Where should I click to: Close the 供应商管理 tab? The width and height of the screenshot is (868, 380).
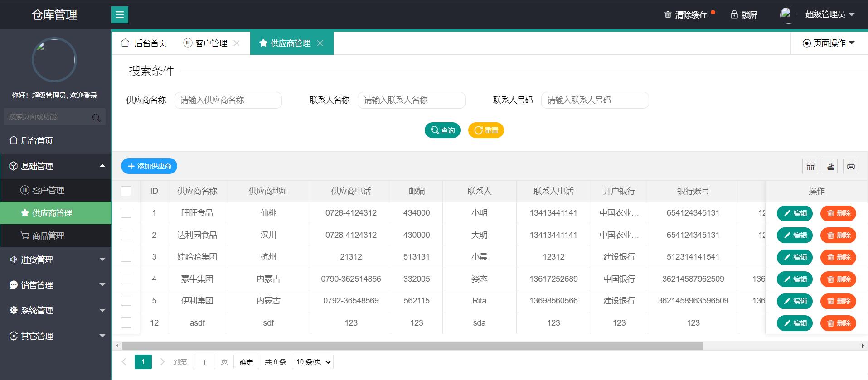pos(320,43)
